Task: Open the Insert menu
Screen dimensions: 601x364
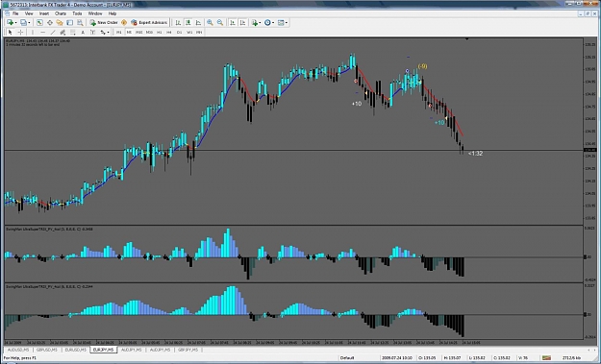Action: [44, 13]
